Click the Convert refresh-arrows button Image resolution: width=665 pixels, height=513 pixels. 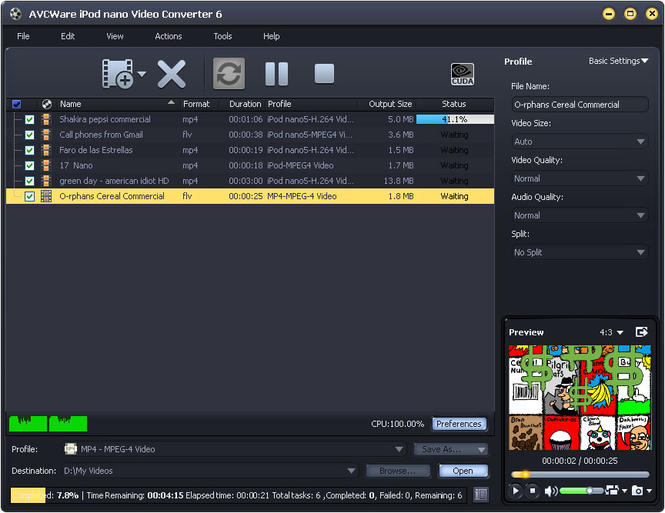pos(229,74)
